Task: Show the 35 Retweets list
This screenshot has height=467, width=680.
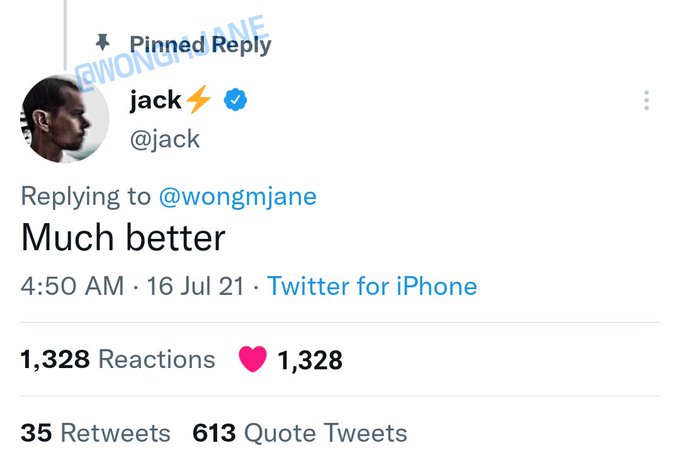Action: click(x=95, y=433)
